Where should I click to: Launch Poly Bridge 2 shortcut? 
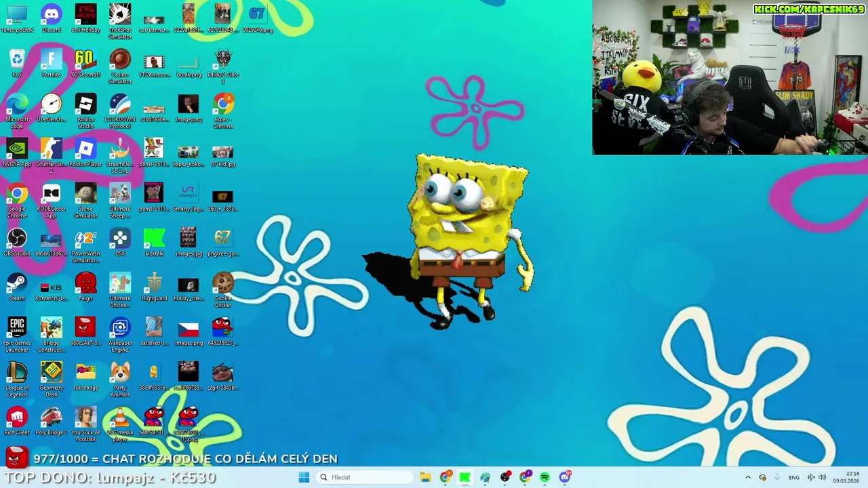pyautogui.click(x=52, y=421)
